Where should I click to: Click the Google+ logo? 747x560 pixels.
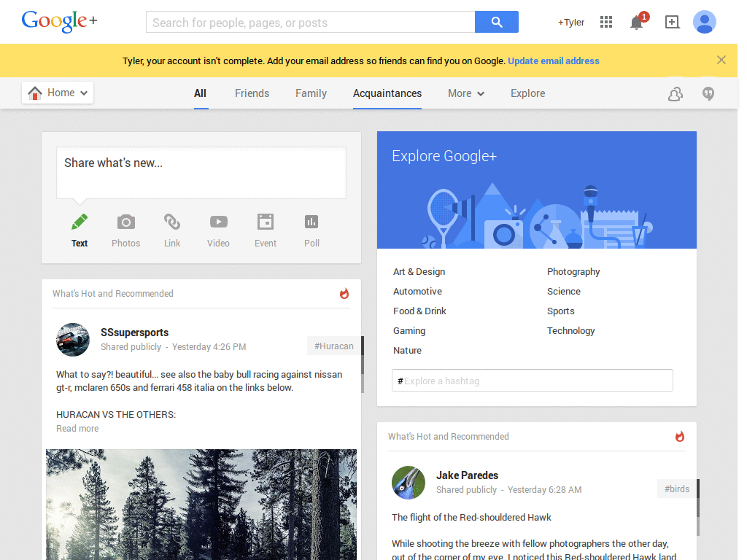(59, 21)
